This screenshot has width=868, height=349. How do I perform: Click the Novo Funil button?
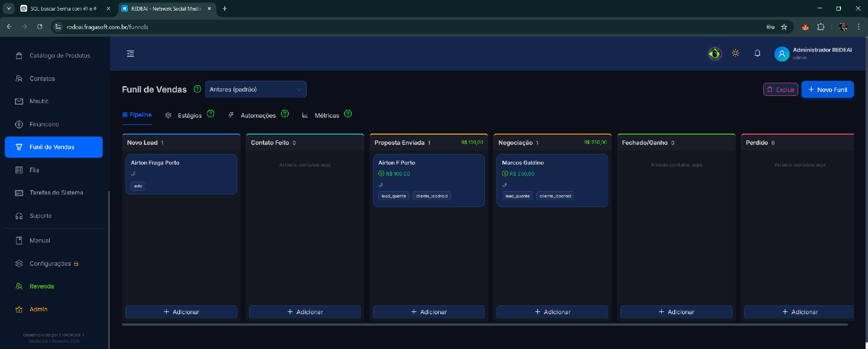[827, 90]
